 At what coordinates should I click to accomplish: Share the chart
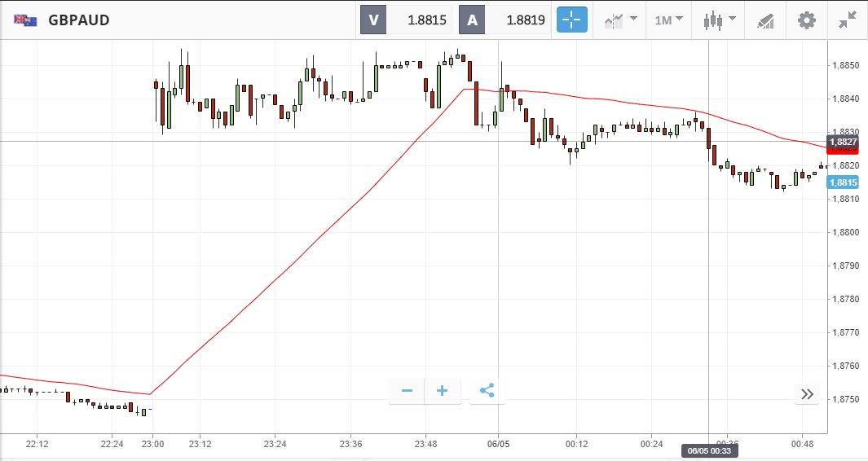tap(487, 391)
